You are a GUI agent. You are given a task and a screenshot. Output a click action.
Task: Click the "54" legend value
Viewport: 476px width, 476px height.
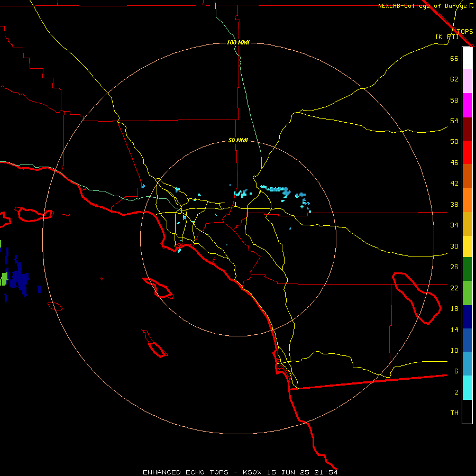pos(454,121)
